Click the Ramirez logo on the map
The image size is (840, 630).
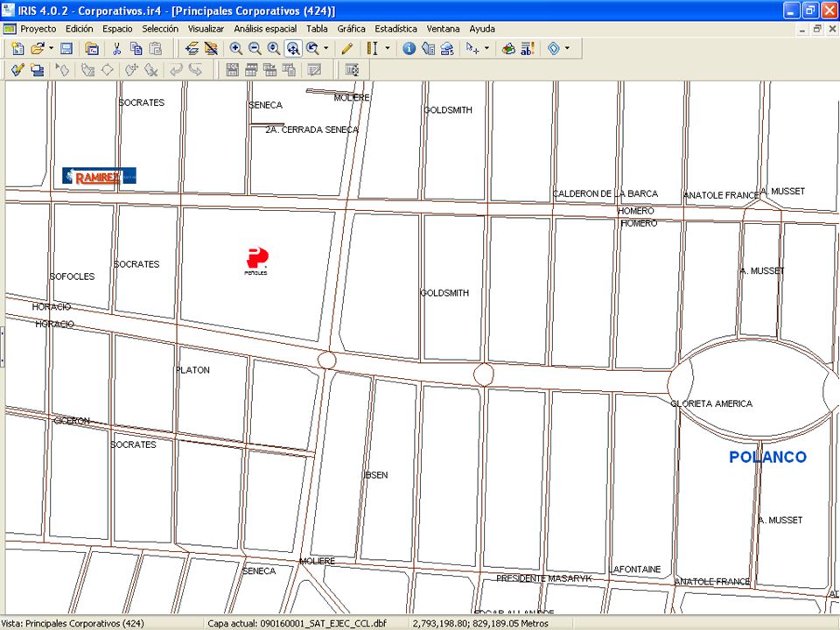(x=99, y=176)
